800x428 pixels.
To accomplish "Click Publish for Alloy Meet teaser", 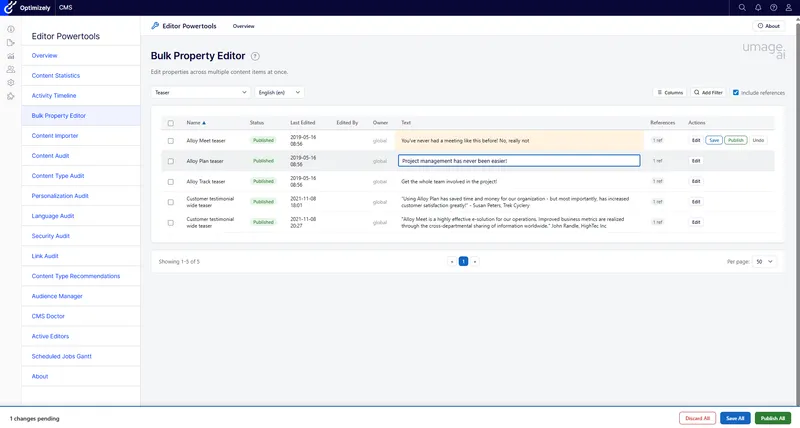I will [736, 140].
